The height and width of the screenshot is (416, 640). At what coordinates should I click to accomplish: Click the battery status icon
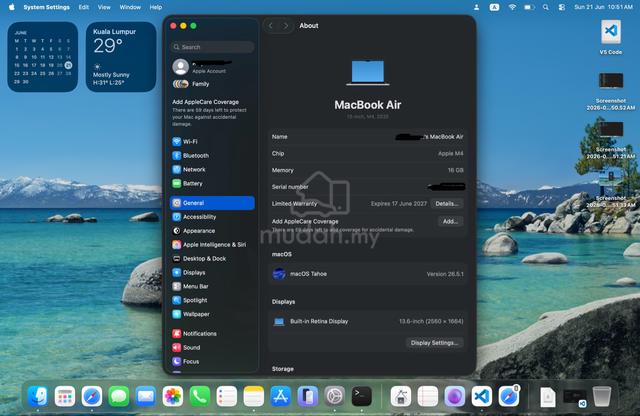(529, 7)
